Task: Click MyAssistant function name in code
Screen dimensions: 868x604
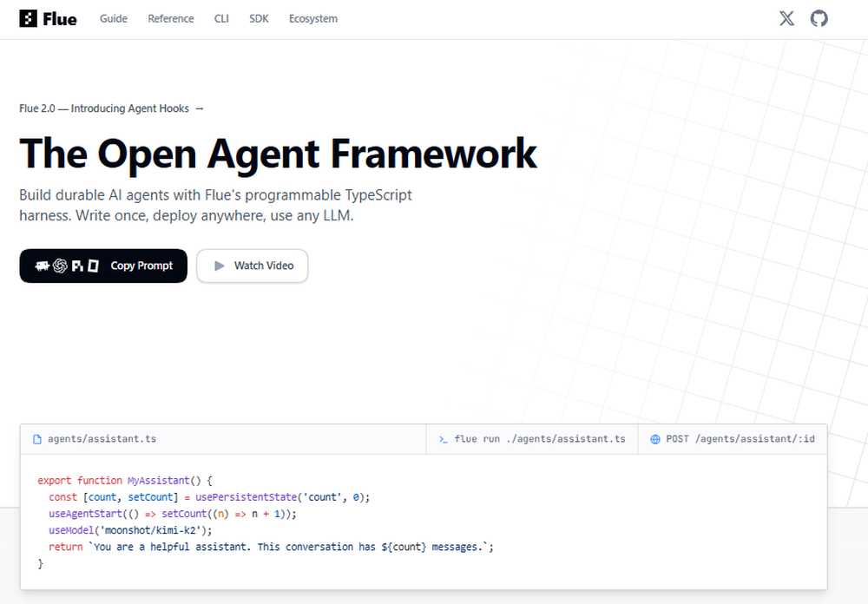Action: (158, 481)
